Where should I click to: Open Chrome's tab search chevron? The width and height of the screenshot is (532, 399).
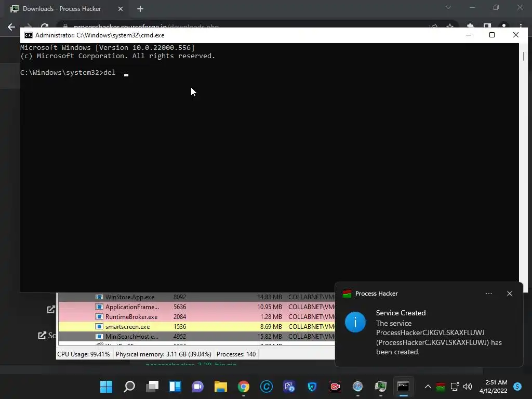coord(448,7)
